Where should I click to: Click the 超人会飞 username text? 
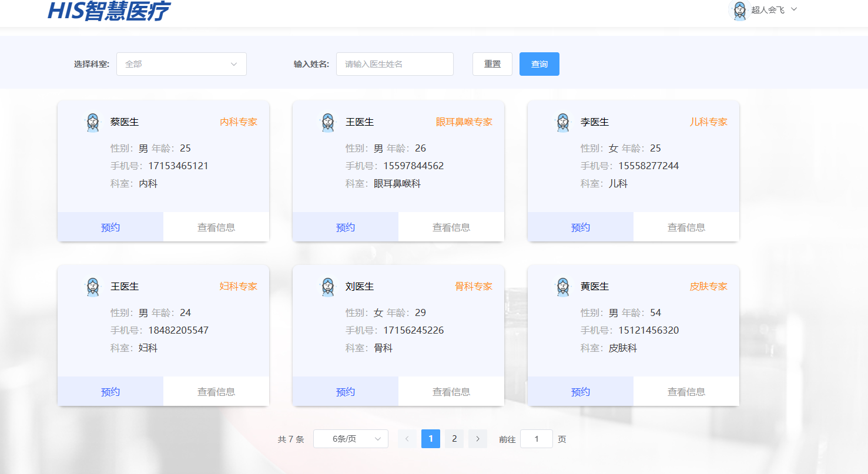tap(768, 10)
